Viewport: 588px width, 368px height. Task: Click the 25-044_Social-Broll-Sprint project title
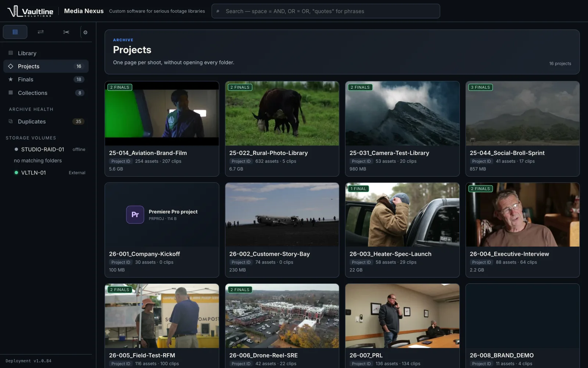point(507,153)
